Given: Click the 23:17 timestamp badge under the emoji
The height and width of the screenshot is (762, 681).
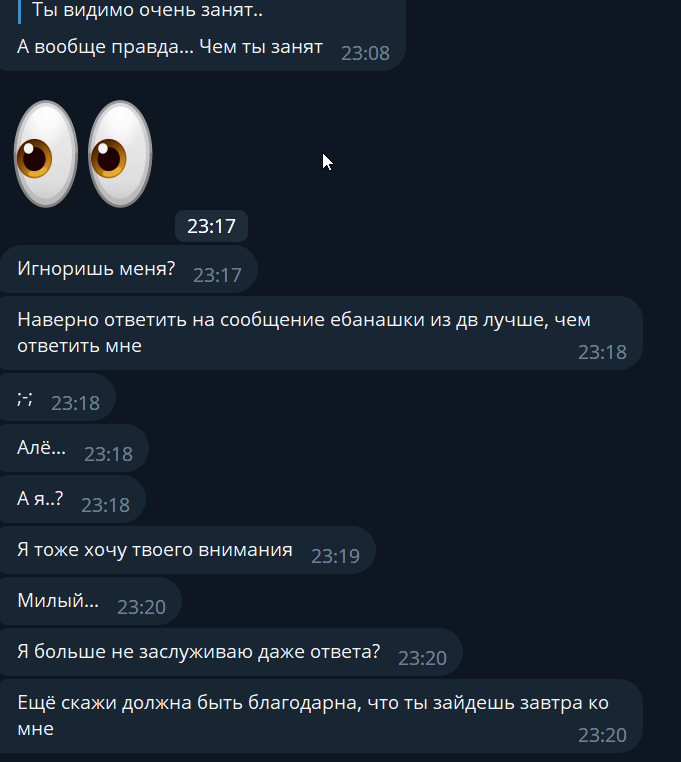Looking at the screenshot, I should tap(211, 226).
